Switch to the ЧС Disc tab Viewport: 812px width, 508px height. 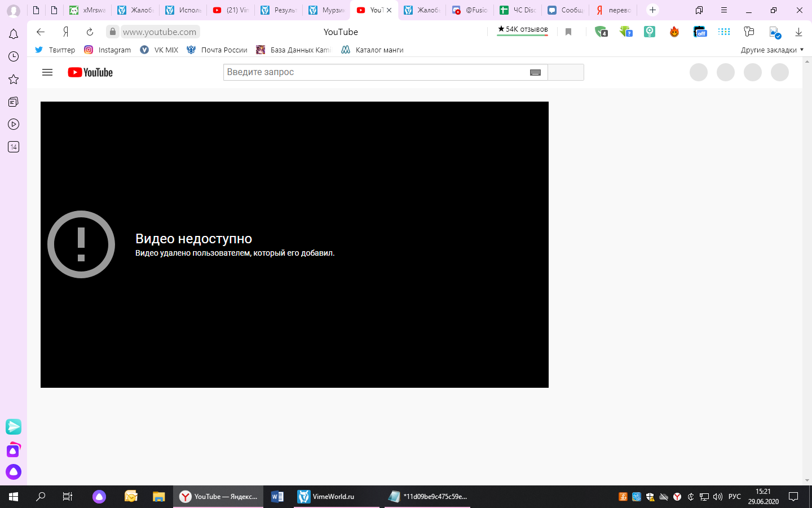(x=518, y=10)
